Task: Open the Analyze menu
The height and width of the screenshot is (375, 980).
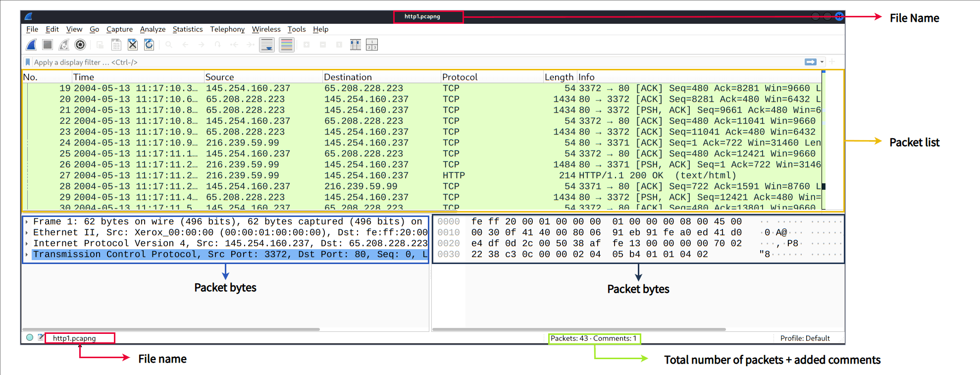Action: pyautogui.click(x=153, y=29)
